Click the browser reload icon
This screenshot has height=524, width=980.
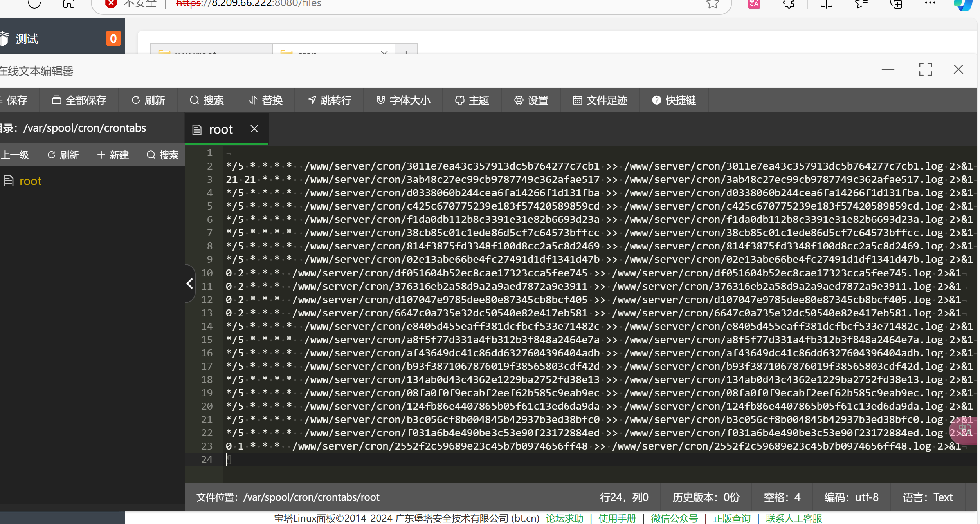pos(34,4)
